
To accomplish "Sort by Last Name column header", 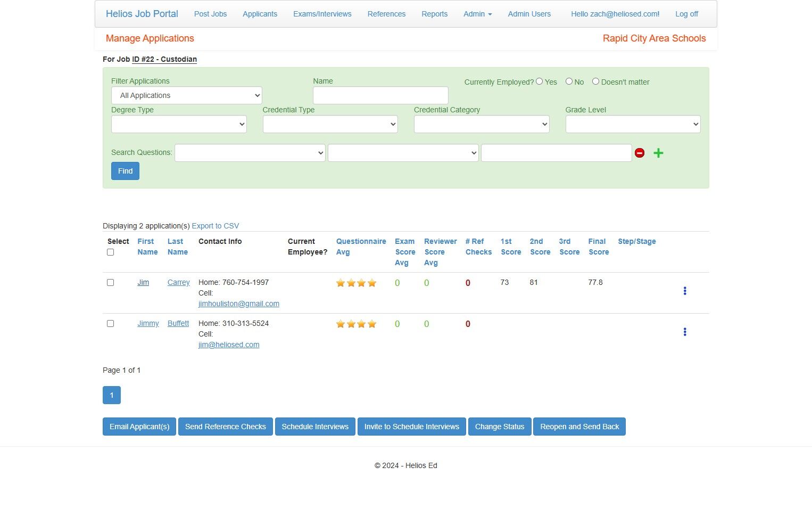I will click(x=178, y=247).
